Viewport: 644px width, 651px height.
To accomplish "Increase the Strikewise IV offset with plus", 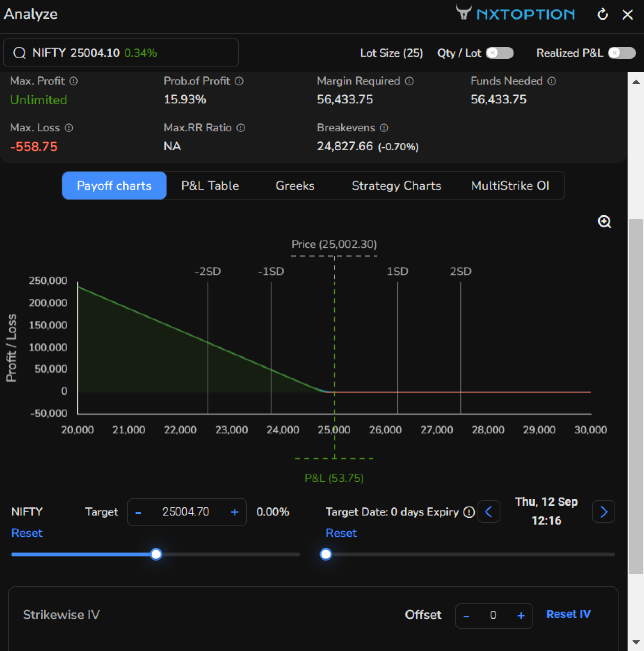I will point(521,616).
